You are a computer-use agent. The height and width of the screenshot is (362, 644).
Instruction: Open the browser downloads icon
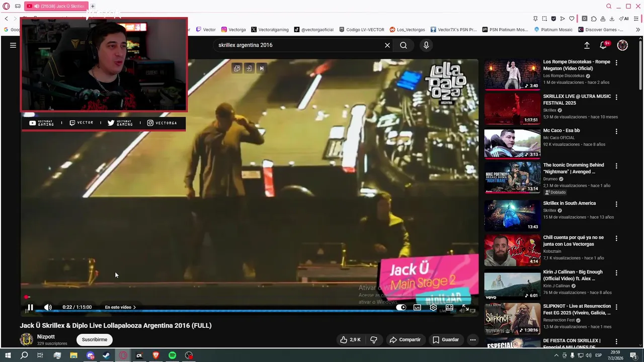pos(612,19)
